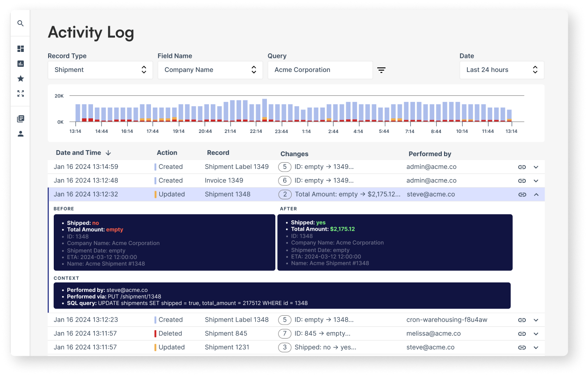The image size is (588, 376).
Task: Expand the Shipment Label 1349 row chevron
Action: pyautogui.click(x=536, y=167)
